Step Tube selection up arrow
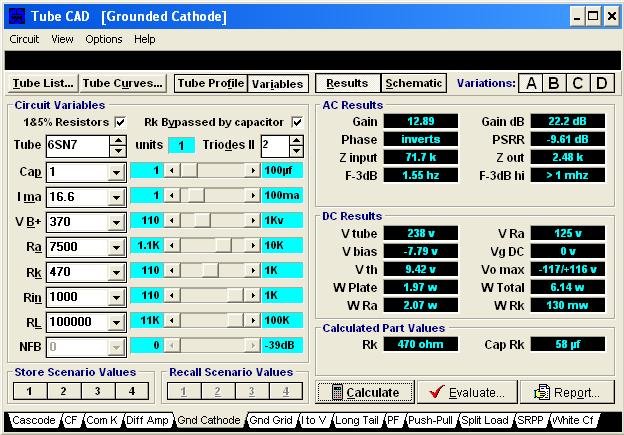 (118, 140)
